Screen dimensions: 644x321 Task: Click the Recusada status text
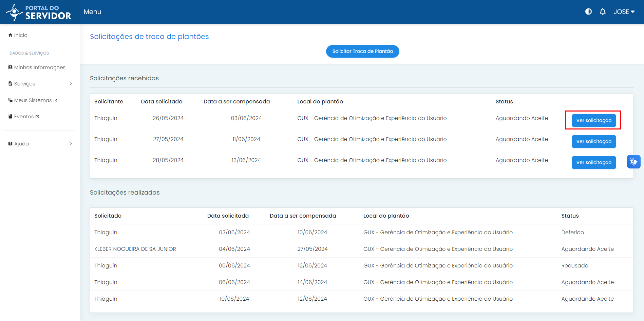575,265
